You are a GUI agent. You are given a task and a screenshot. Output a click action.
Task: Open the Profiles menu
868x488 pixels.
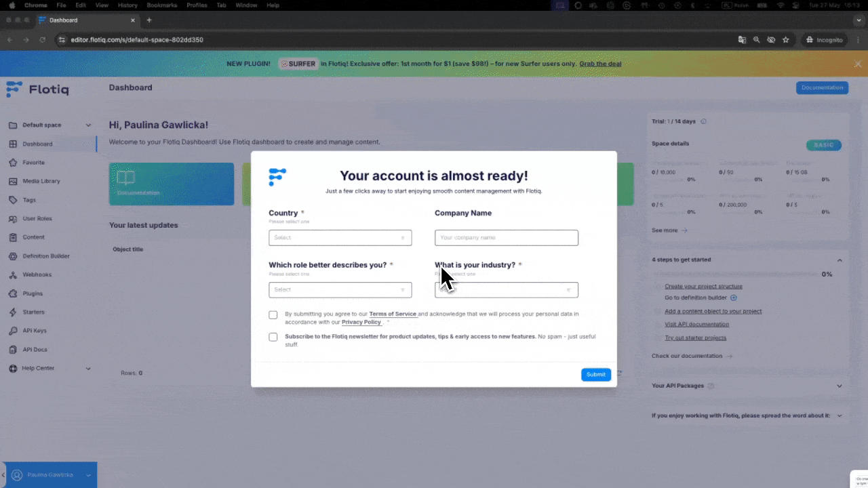pyautogui.click(x=197, y=5)
